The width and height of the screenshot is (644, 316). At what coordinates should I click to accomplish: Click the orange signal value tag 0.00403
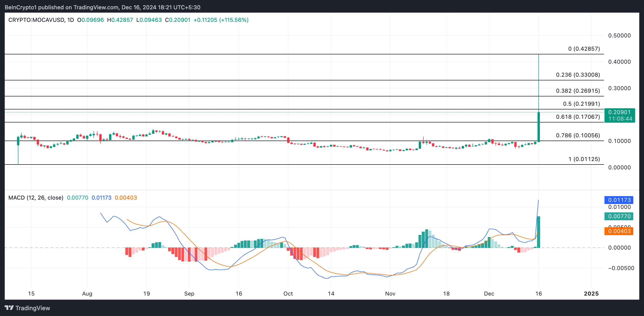619,231
